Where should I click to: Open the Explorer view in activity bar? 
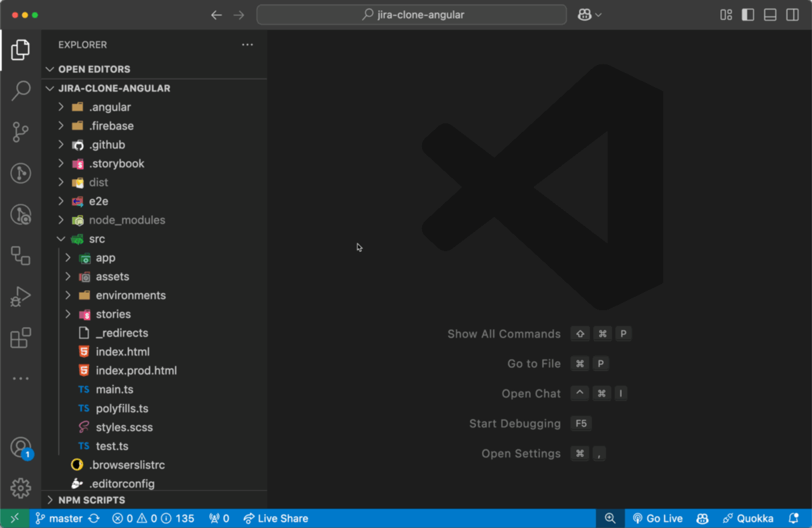(21, 50)
